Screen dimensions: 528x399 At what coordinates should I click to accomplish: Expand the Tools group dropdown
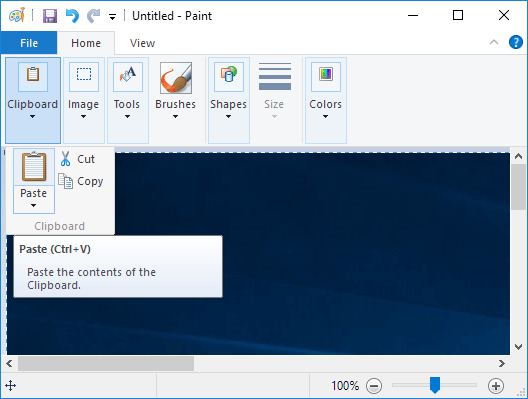tap(128, 100)
